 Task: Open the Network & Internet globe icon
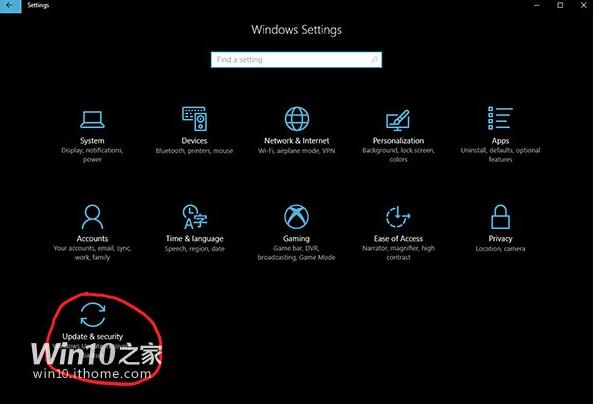pyautogui.click(x=296, y=119)
